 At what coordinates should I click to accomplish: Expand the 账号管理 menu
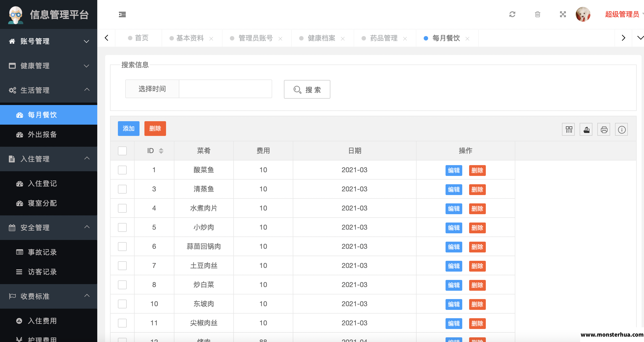coord(48,41)
